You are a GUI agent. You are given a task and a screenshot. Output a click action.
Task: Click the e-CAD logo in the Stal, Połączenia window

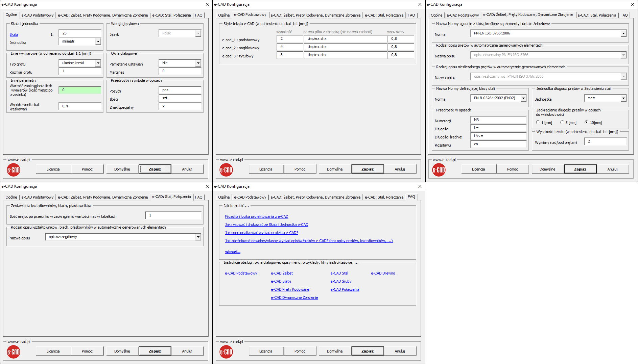click(x=14, y=352)
